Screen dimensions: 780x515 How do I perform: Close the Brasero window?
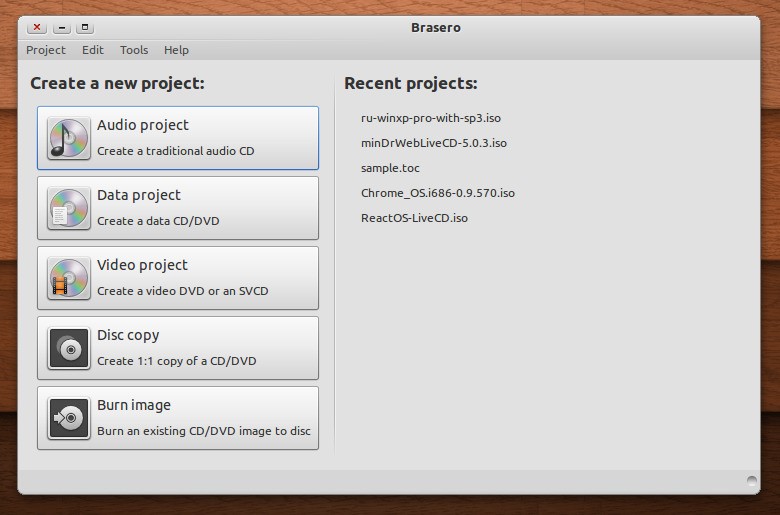pyautogui.click(x=37, y=27)
